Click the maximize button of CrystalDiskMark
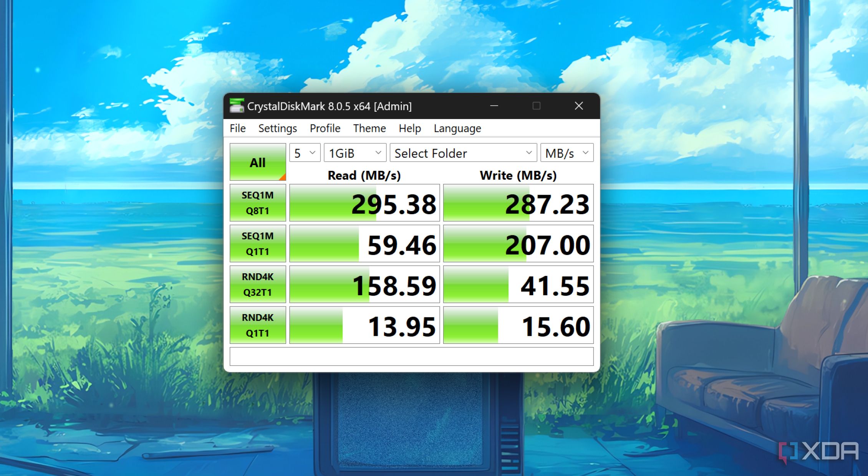 point(536,106)
